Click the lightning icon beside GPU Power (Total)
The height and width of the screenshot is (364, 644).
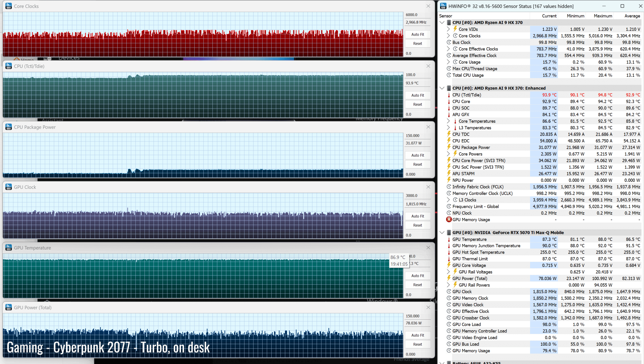point(449,278)
